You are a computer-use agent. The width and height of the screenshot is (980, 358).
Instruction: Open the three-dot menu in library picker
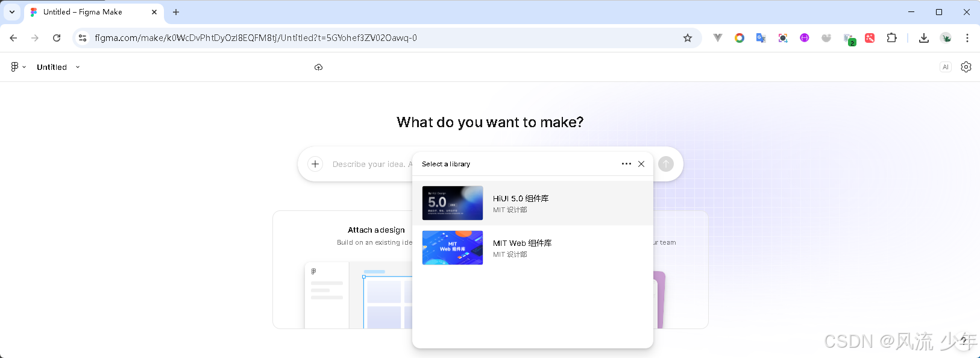pyautogui.click(x=626, y=164)
